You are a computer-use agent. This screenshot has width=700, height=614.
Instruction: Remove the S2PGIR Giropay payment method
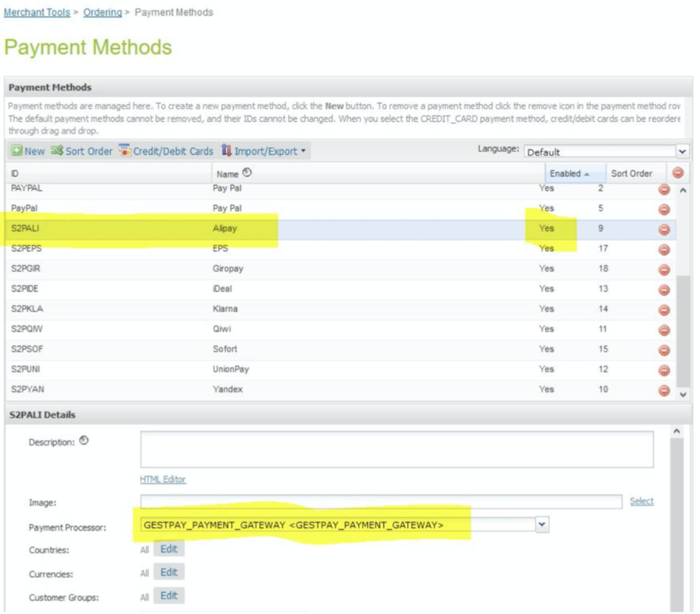coord(664,270)
